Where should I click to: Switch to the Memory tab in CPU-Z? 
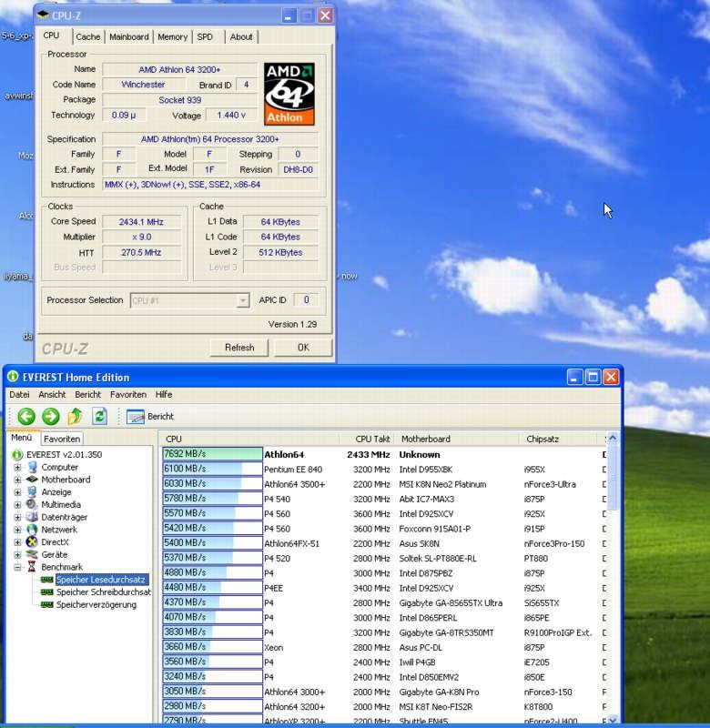(x=172, y=36)
